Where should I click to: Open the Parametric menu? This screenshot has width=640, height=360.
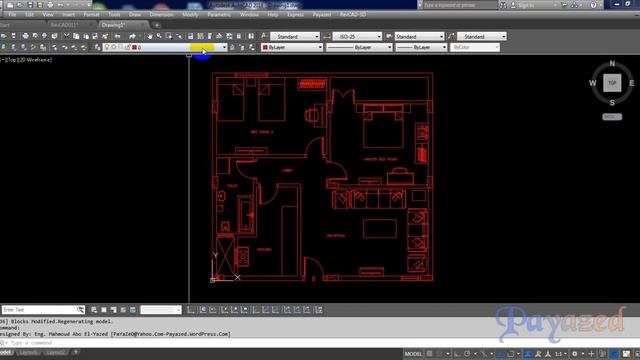pos(219,14)
